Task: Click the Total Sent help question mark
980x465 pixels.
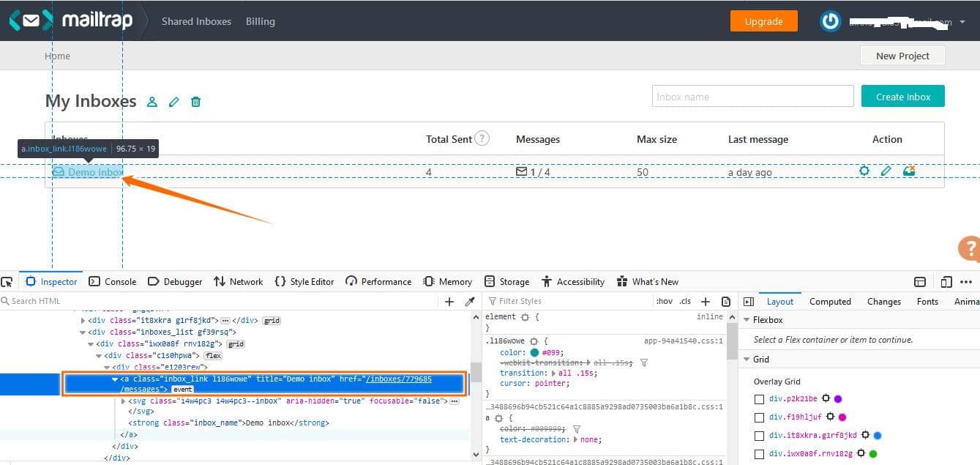Action: pos(482,138)
